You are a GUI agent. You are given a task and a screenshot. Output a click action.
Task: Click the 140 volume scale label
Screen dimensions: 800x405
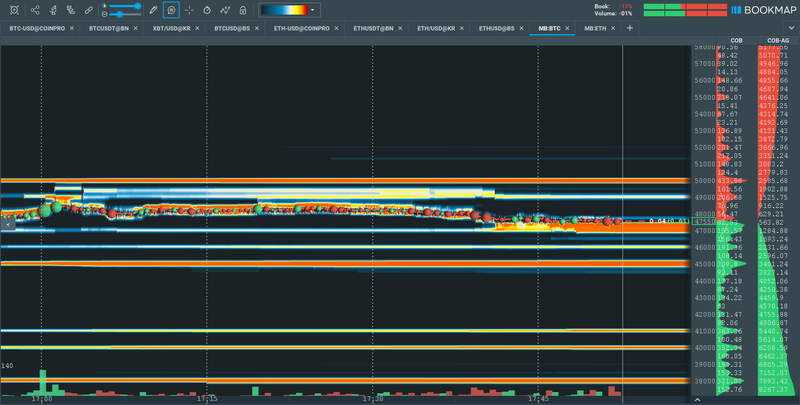pyautogui.click(x=7, y=366)
